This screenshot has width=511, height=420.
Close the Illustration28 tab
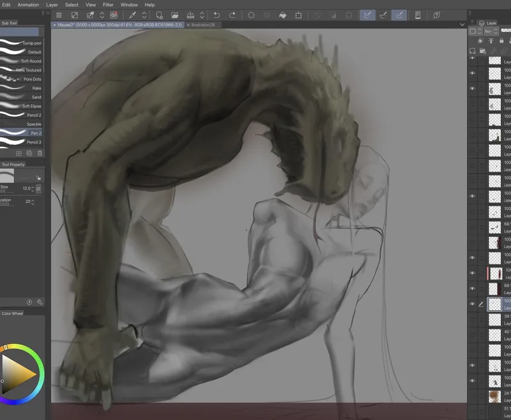point(188,25)
